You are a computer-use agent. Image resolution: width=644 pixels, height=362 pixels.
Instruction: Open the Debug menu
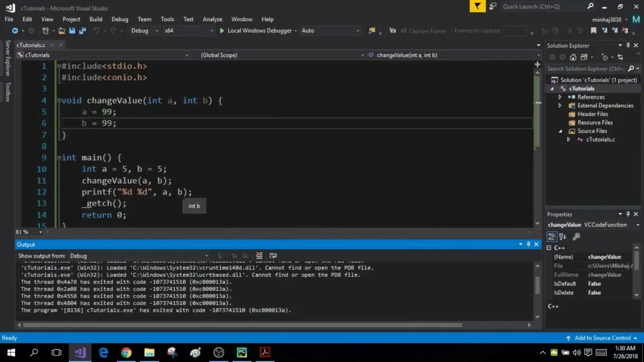[120, 19]
